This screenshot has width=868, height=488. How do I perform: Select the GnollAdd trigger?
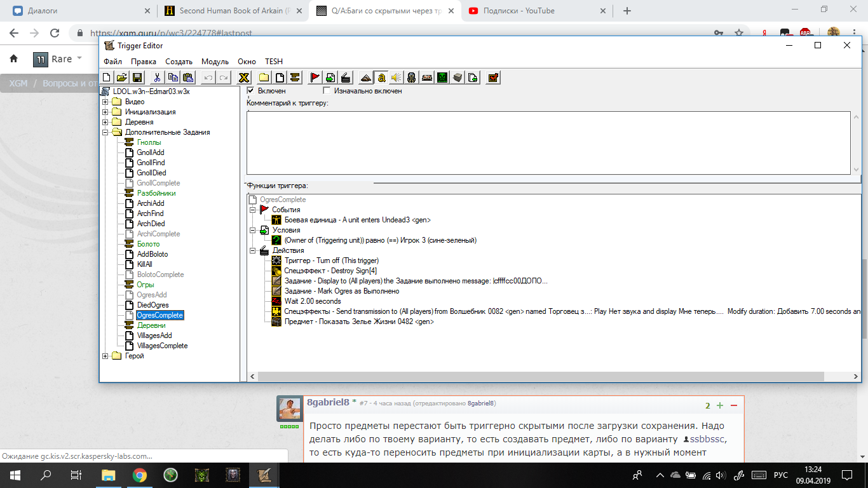coord(151,152)
